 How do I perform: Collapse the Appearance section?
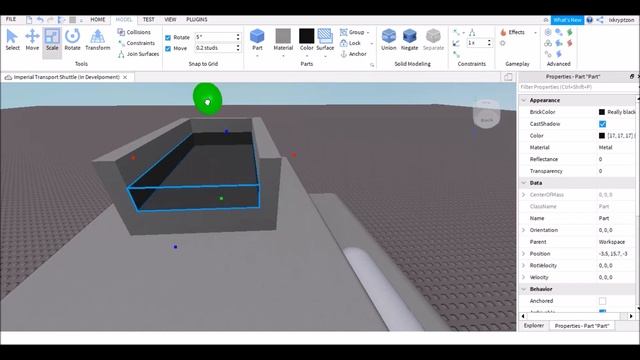524,100
